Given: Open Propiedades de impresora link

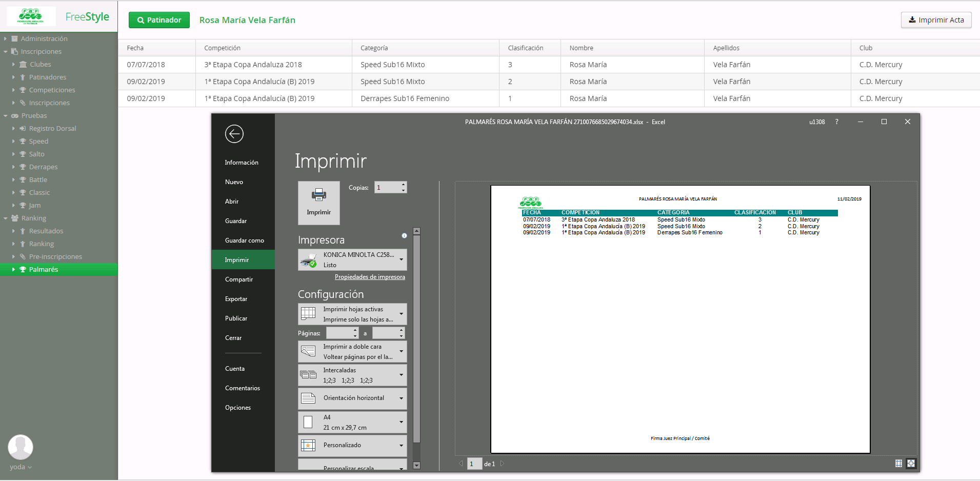Looking at the screenshot, I should tap(370, 277).
